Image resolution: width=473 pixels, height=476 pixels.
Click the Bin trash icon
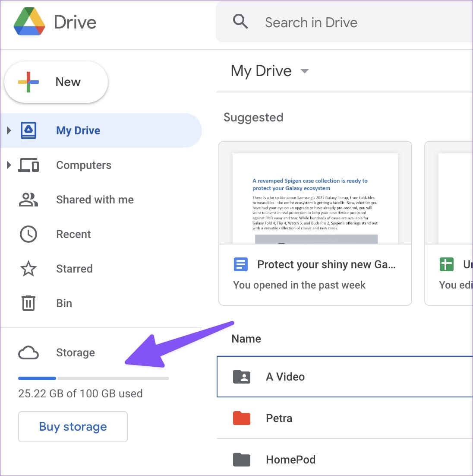[28, 303]
